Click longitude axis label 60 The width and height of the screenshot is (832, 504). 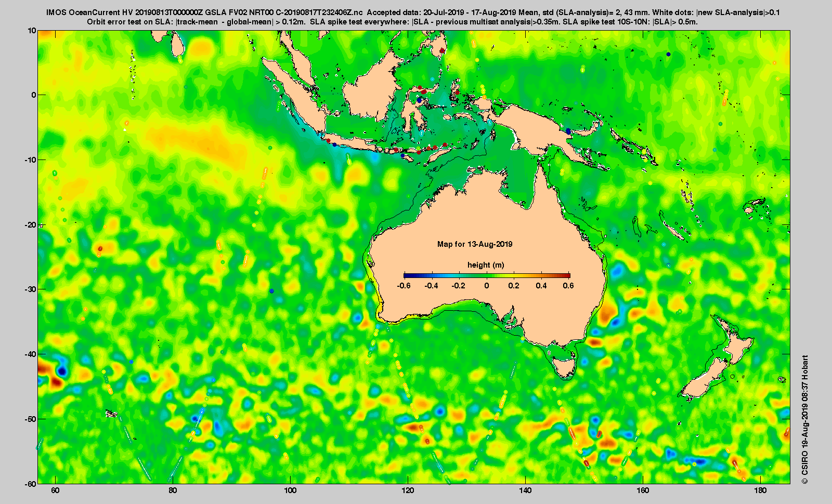point(55,490)
